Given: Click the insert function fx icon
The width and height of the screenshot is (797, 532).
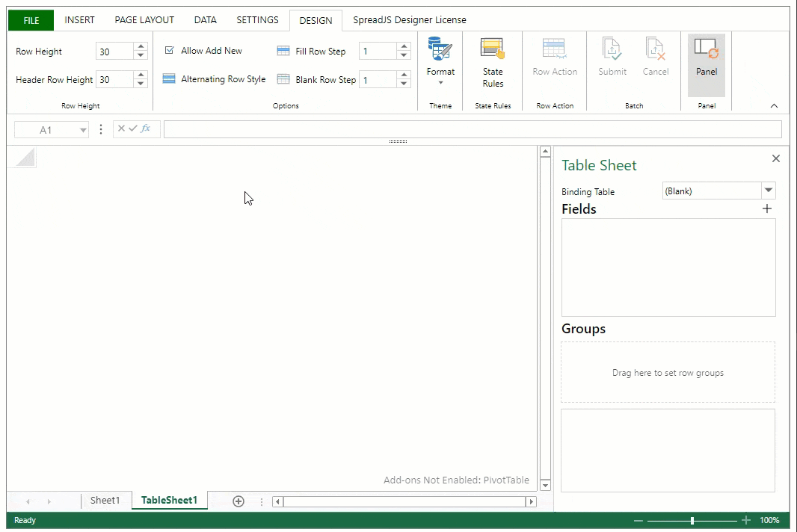Looking at the screenshot, I should point(145,129).
